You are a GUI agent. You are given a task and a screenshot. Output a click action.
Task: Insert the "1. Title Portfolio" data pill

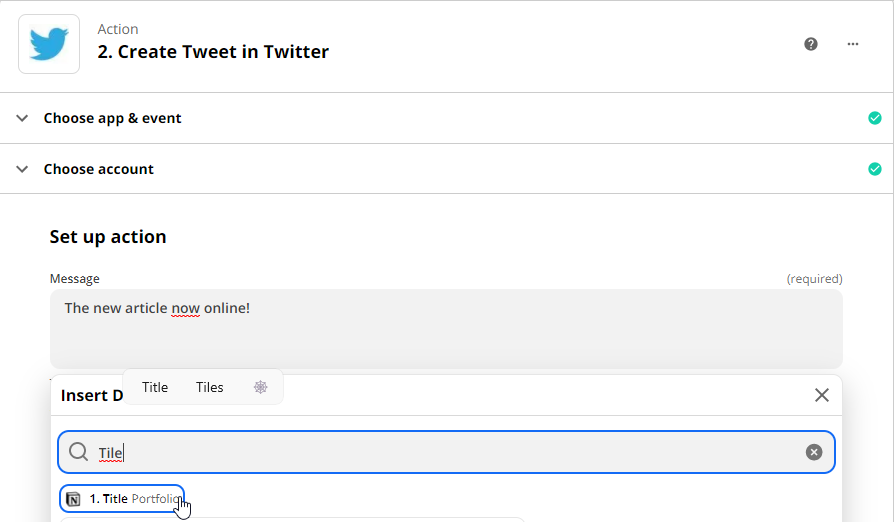coord(122,499)
